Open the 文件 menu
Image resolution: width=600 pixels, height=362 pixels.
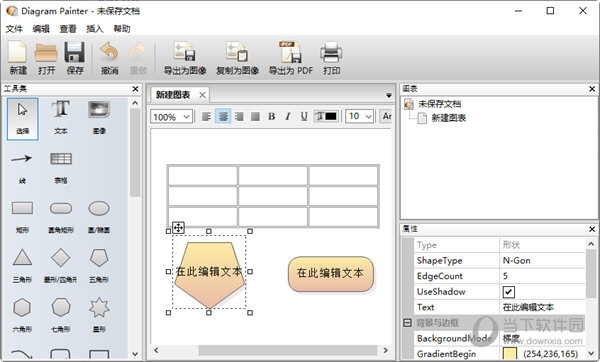click(14, 29)
